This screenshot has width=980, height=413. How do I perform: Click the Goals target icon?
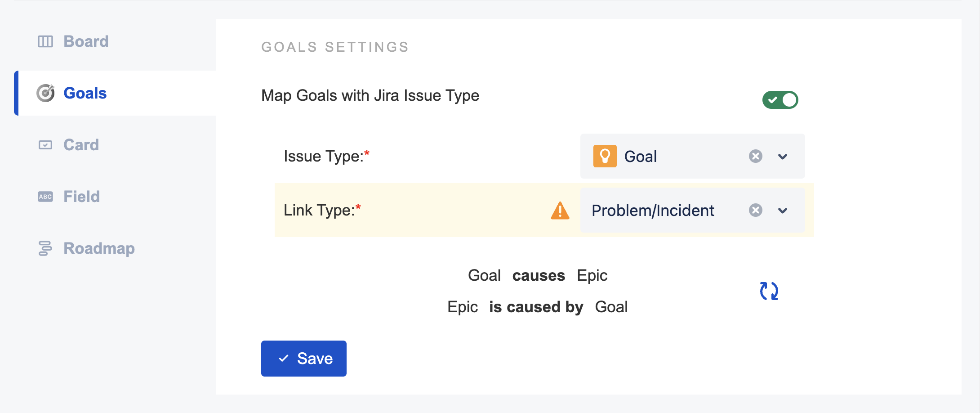click(x=45, y=93)
